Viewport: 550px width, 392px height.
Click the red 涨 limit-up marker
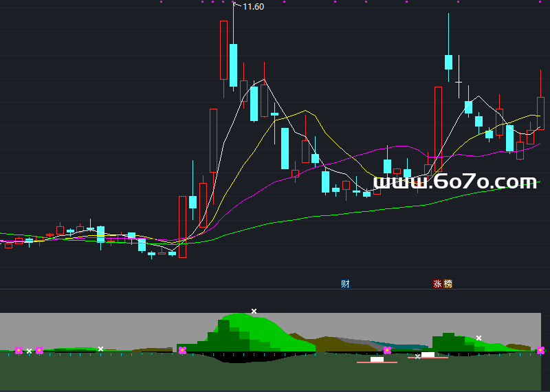click(437, 283)
